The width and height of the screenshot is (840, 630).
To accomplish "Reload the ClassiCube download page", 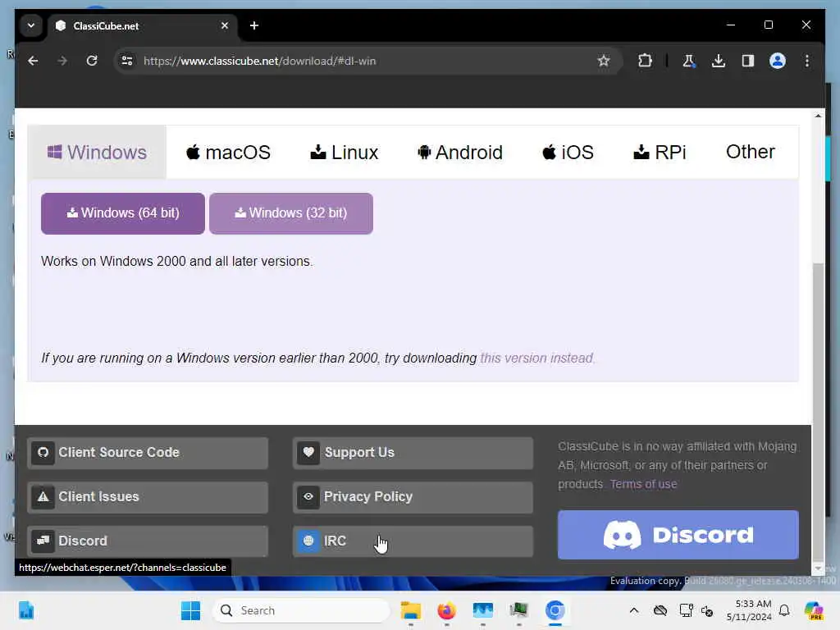I will click(x=92, y=61).
